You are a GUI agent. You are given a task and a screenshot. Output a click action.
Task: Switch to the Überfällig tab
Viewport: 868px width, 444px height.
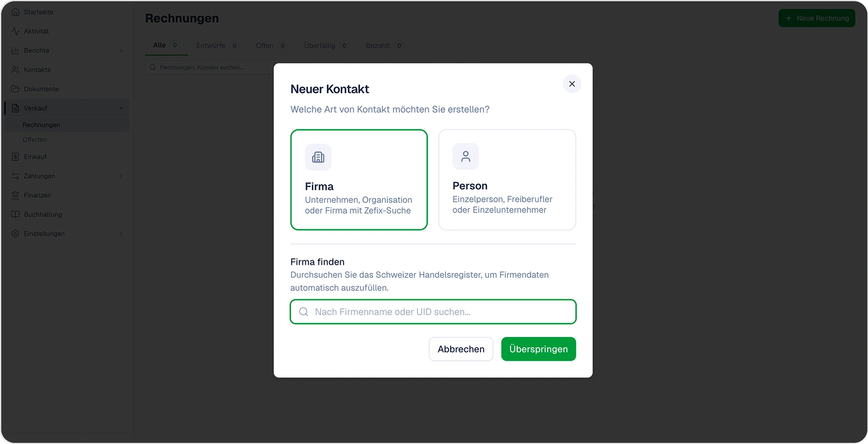pos(326,46)
